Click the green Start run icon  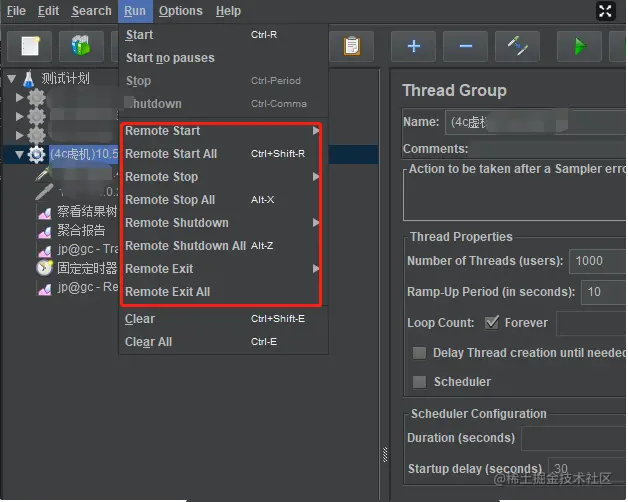pyautogui.click(x=580, y=46)
